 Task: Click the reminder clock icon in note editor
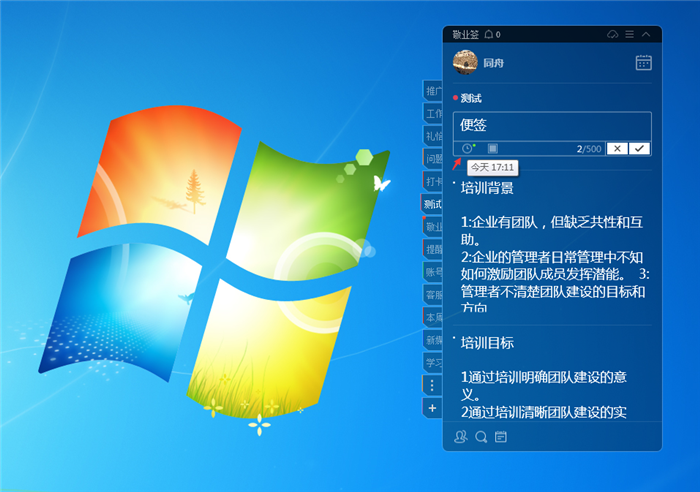click(467, 148)
